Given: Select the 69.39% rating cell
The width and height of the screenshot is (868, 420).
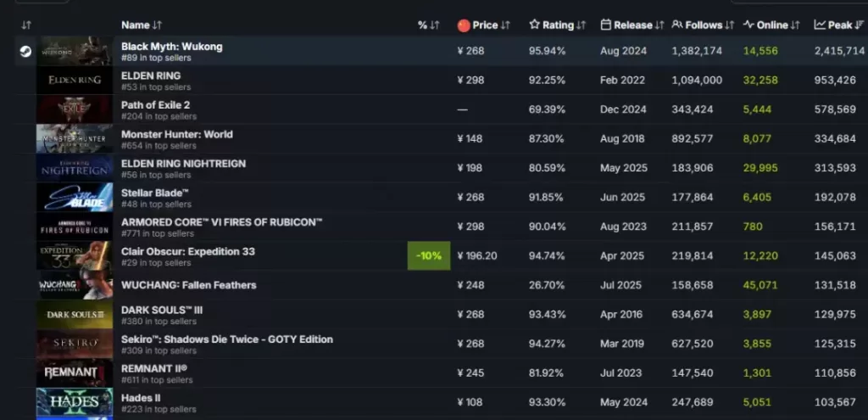Looking at the screenshot, I should (x=547, y=109).
